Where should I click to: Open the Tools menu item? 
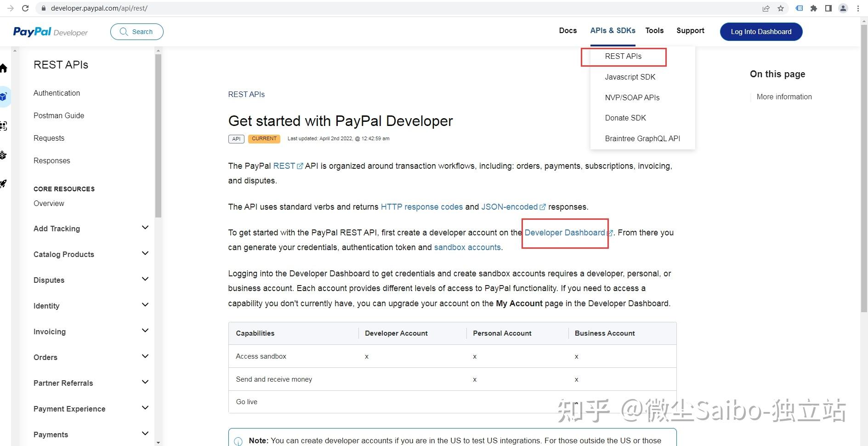pos(654,30)
